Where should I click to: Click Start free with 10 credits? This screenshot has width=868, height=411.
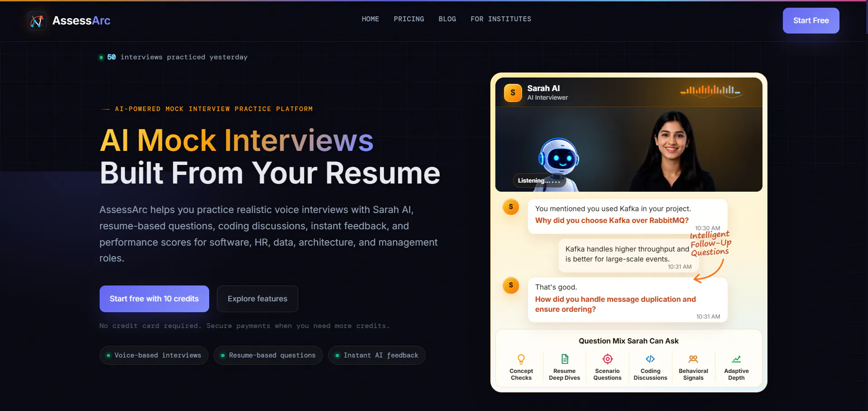154,299
